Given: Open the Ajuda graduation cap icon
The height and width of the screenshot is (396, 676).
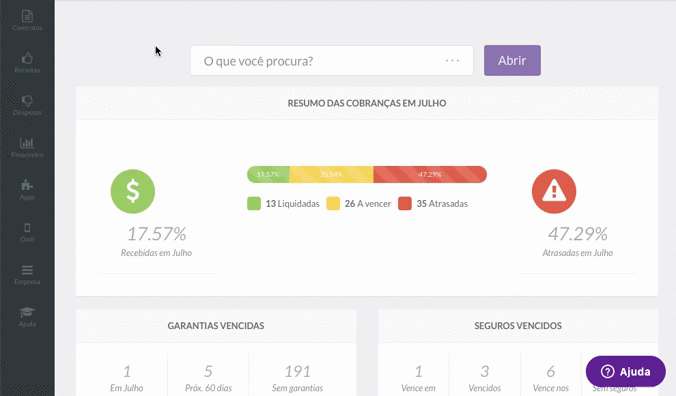Looking at the screenshot, I should click(x=27, y=312).
